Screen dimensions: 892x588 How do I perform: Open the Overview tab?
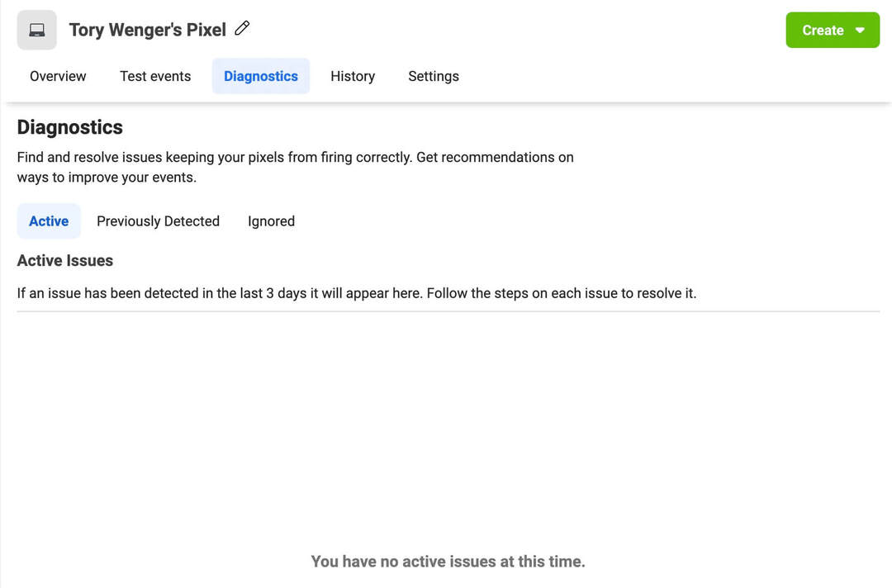(58, 76)
